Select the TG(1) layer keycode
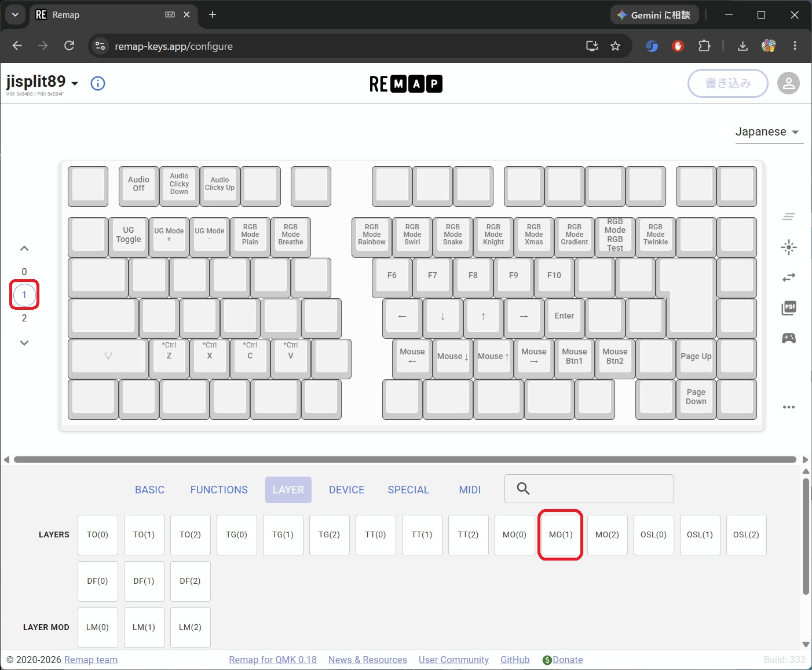812x670 pixels. point(283,534)
